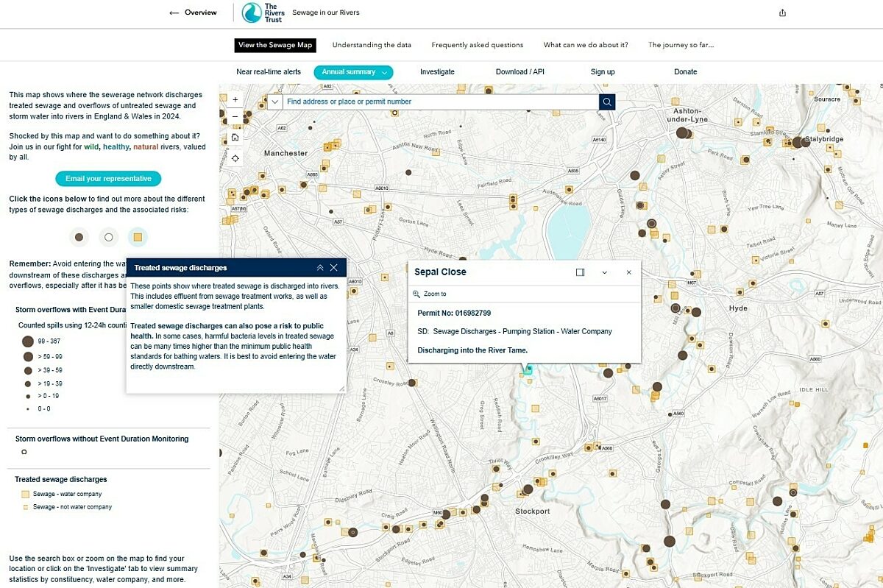The height and width of the screenshot is (588, 883).
Task: Click Sewage - water company legend item
Action: 62,495
